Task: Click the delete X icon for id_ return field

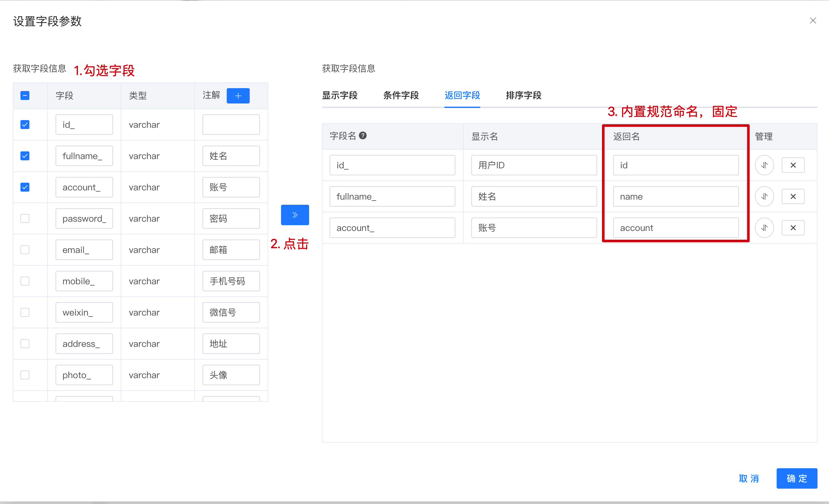Action: coord(794,165)
